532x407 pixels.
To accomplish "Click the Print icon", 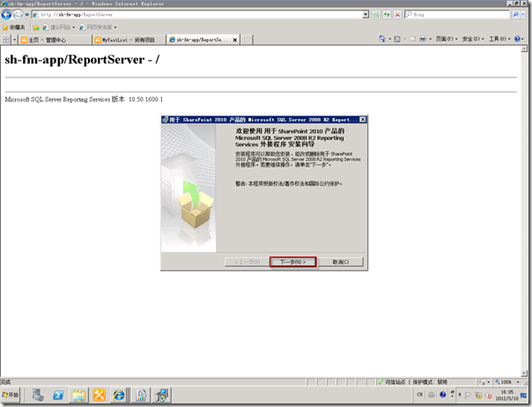I will pyautogui.click(x=423, y=39).
